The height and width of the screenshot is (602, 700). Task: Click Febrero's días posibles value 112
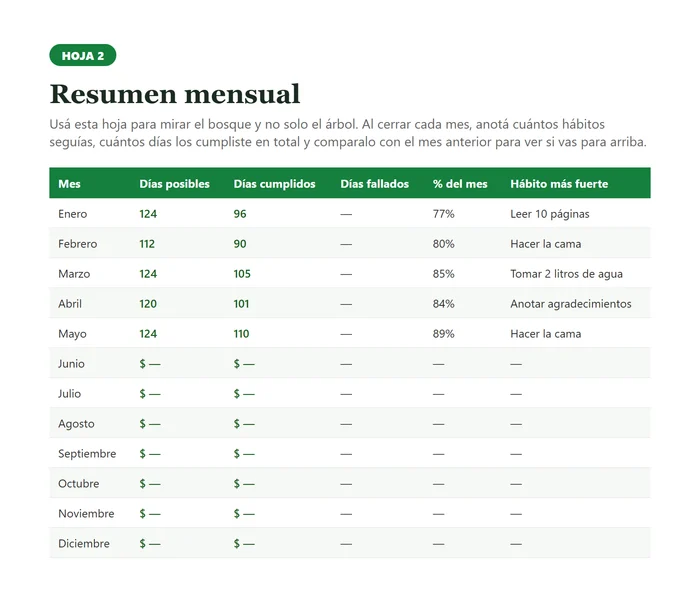pos(147,243)
